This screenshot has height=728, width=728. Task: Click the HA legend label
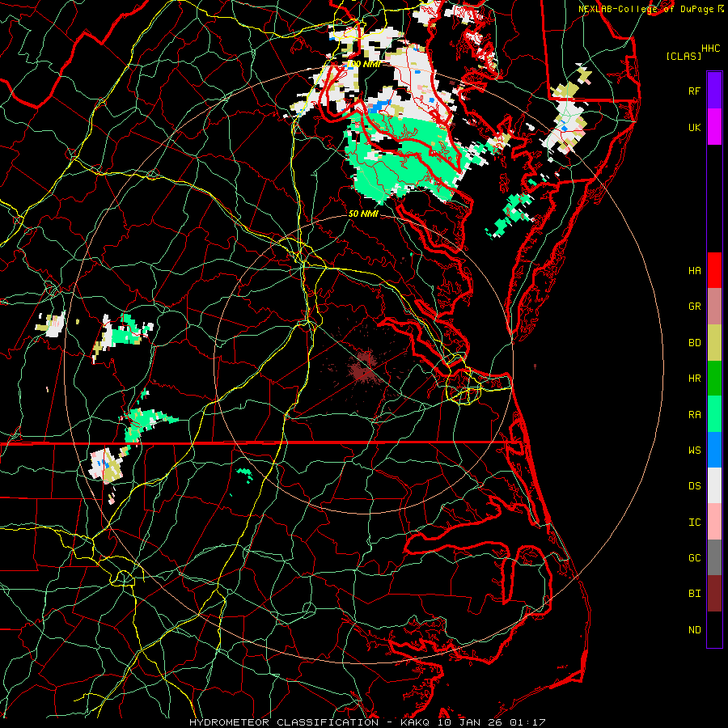point(694,270)
